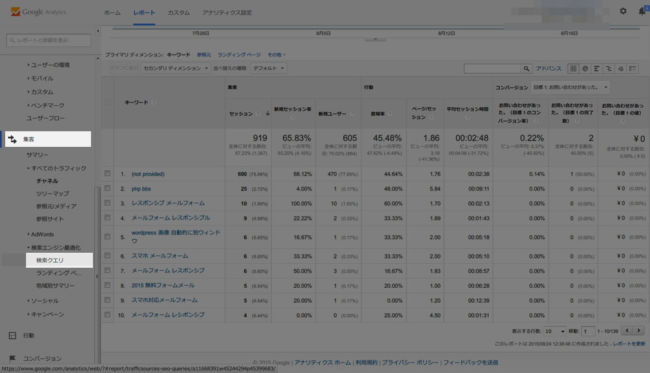Switch to comparison view icon

point(609,68)
